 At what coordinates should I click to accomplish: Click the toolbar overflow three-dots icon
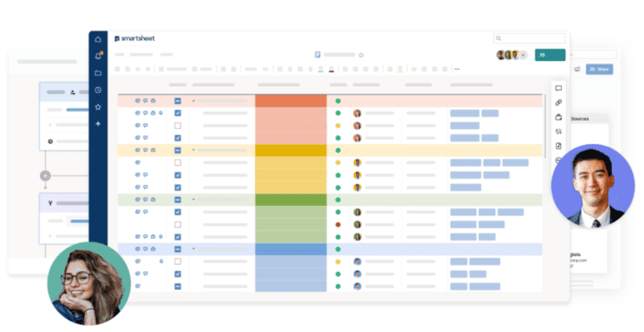coord(457,69)
